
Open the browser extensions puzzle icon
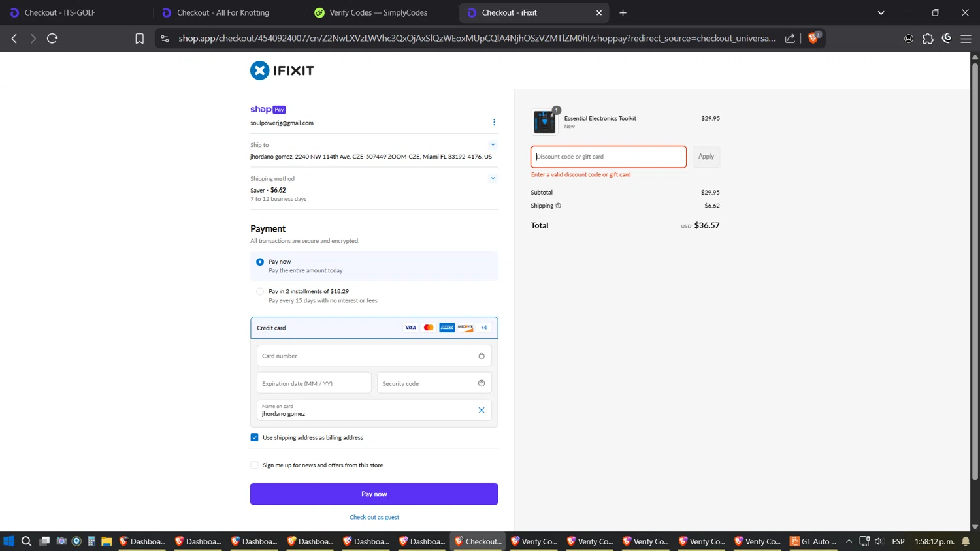tap(928, 39)
